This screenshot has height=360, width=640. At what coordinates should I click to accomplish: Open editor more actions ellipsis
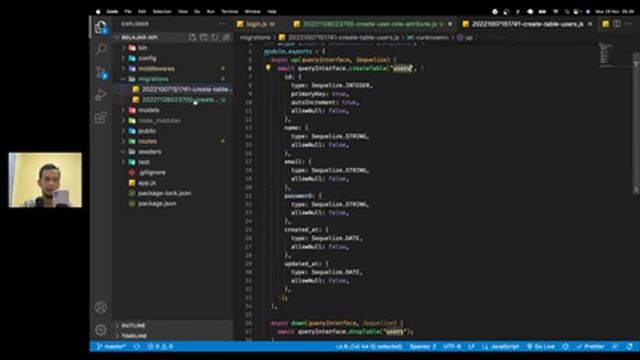pos(629,24)
